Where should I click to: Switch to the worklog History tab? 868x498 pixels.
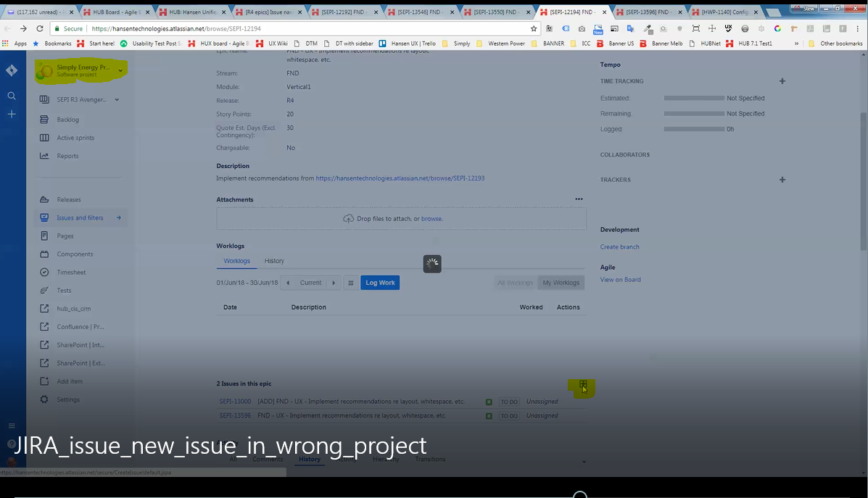274,261
